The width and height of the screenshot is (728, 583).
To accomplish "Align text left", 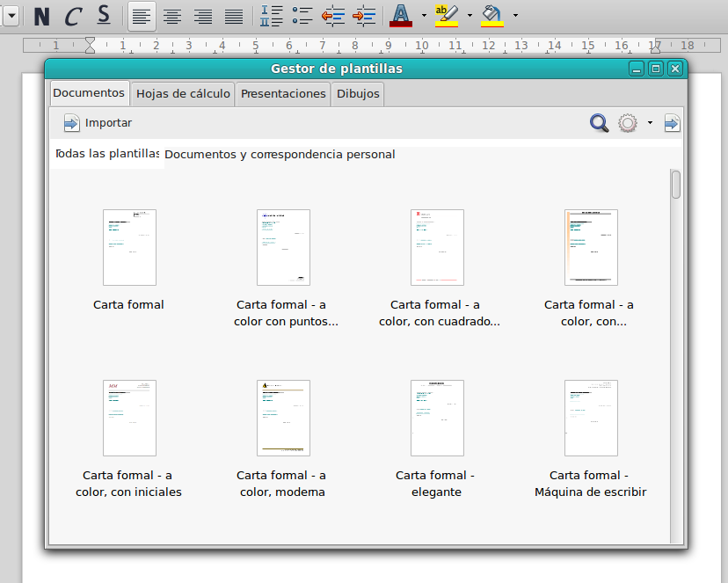I will pyautogui.click(x=142, y=16).
